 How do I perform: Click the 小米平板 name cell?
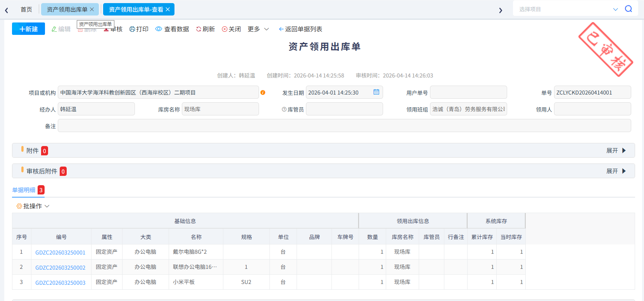pyautogui.click(x=196, y=282)
